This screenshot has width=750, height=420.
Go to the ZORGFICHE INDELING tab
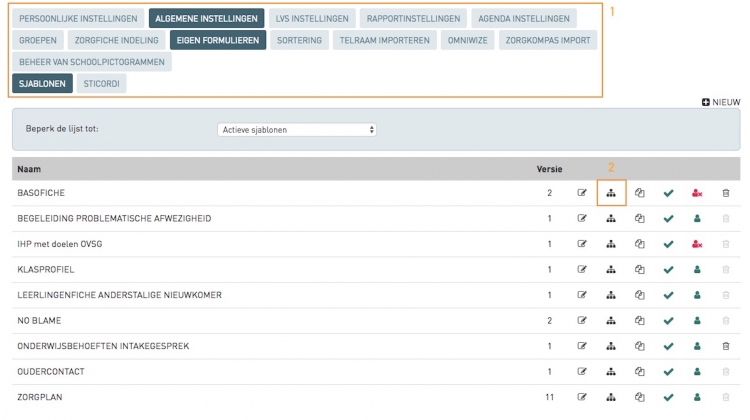point(115,40)
